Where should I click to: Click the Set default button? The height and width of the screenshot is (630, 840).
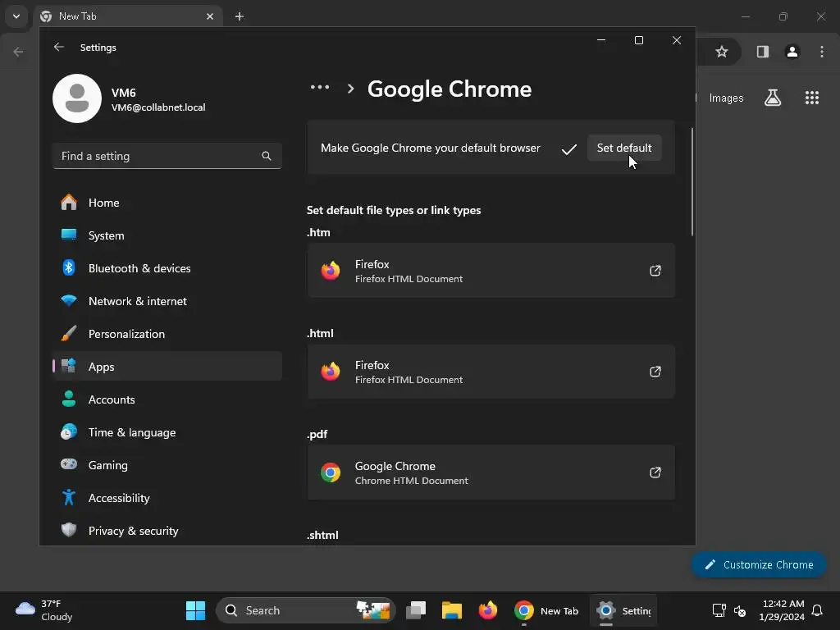(624, 148)
